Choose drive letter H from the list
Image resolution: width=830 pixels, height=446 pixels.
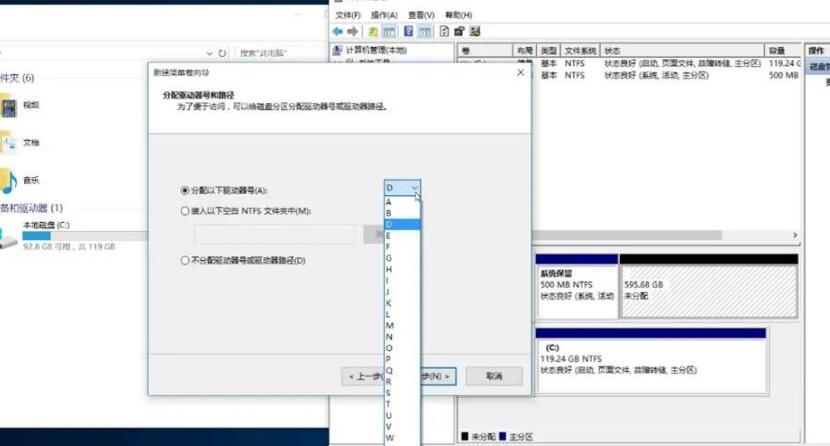(x=402, y=269)
